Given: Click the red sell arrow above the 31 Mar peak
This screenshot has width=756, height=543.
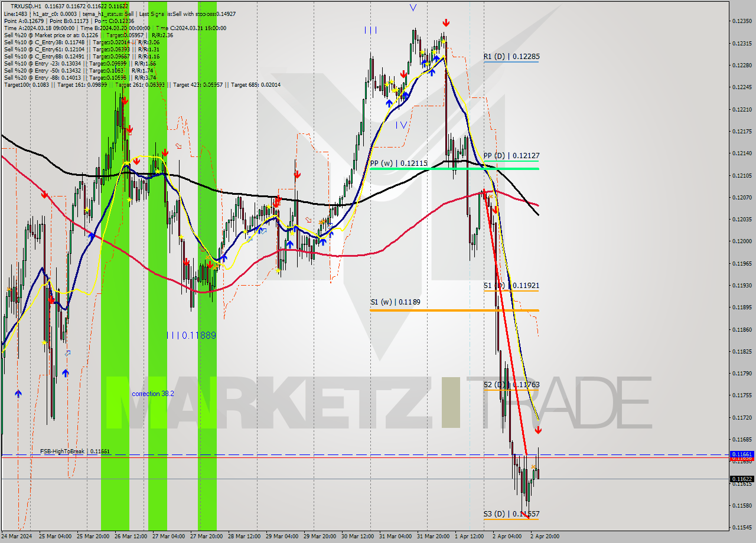Looking at the screenshot, I should point(446,23).
